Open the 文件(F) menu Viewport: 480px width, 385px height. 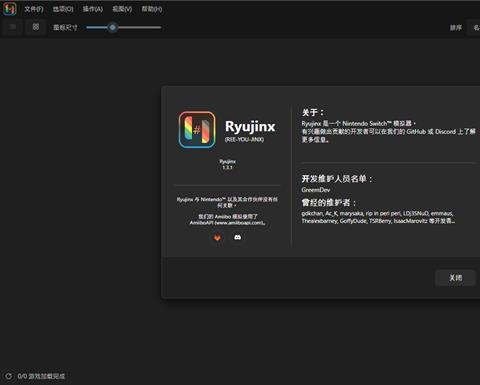[34, 9]
